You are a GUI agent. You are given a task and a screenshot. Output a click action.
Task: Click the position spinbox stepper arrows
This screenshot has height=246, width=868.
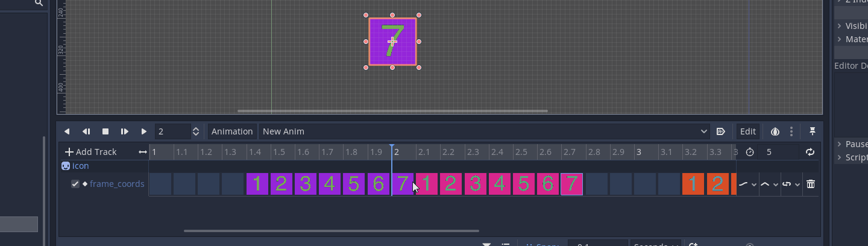click(196, 131)
